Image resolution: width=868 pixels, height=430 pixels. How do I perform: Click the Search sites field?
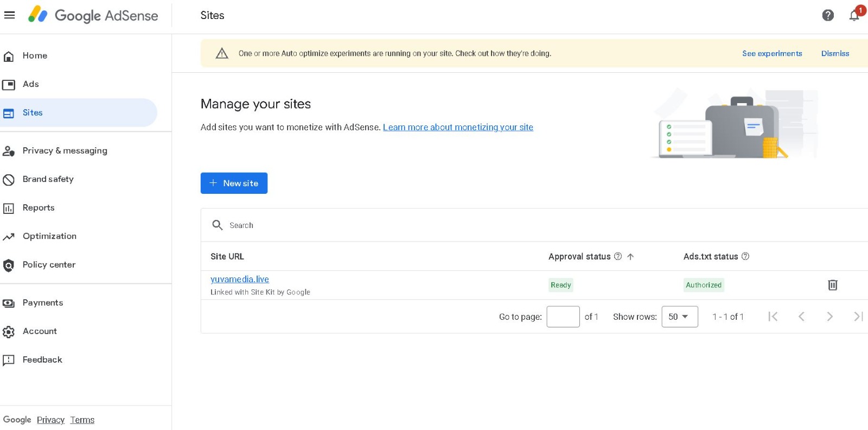534,225
